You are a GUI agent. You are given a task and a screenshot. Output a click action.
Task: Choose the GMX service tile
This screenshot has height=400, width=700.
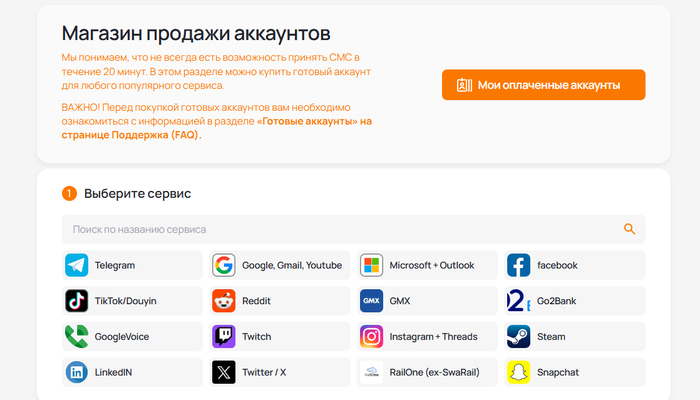click(x=428, y=301)
